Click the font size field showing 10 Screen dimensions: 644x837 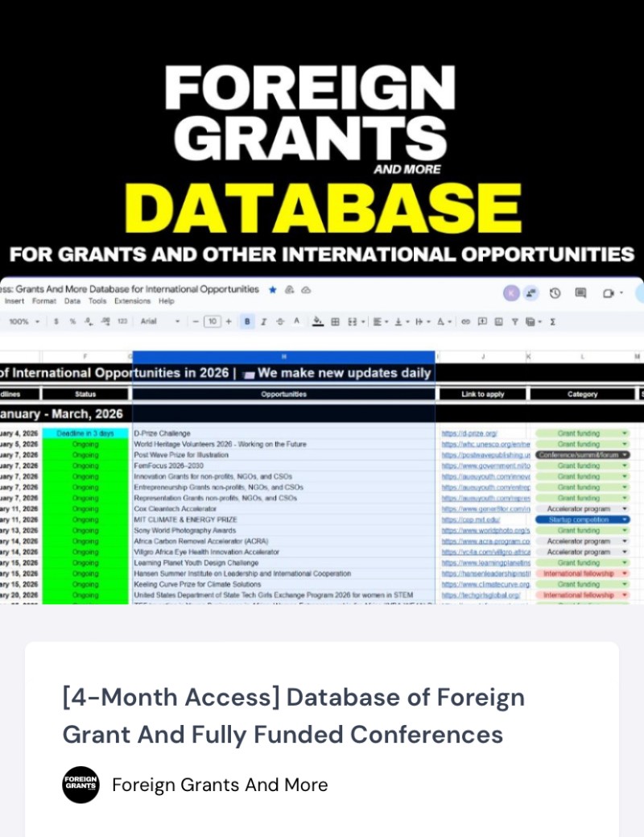[213, 321]
